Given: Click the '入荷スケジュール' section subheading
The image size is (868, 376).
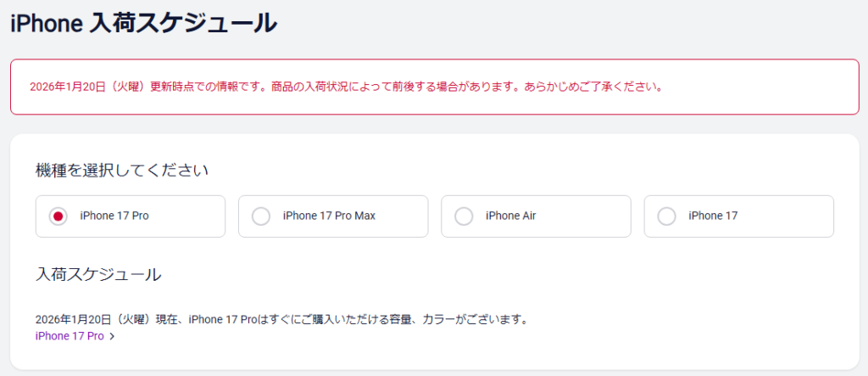Looking at the screenshot, I should point(98,274).
